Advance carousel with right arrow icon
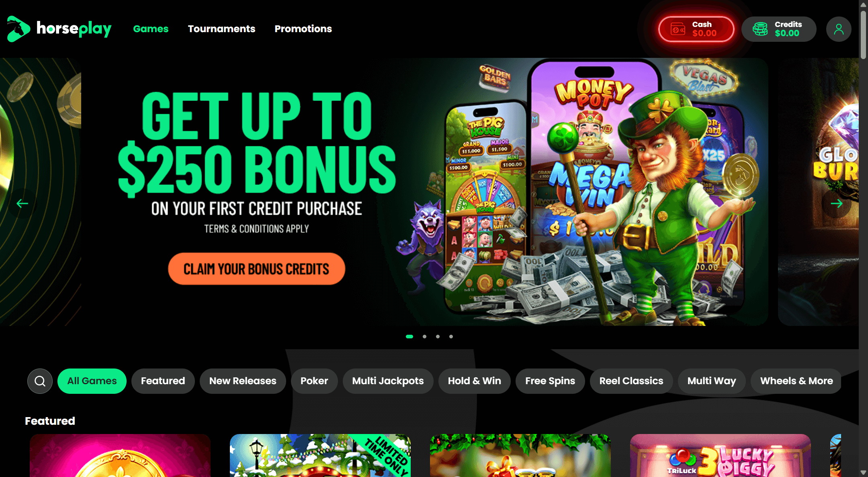The image size is (868, 477). pos(836,204)
